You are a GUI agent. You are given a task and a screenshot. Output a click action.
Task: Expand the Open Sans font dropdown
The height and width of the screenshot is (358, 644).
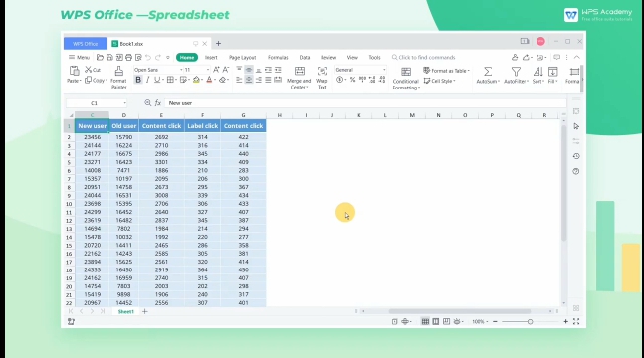pos(181,70)
